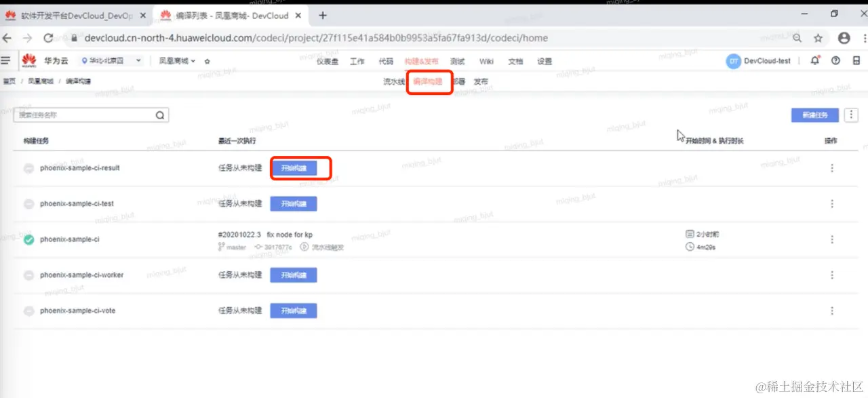The image size is (868, 398).
Task: Open the phoenix-sample-ci-vote task
Action: point(77,311)
